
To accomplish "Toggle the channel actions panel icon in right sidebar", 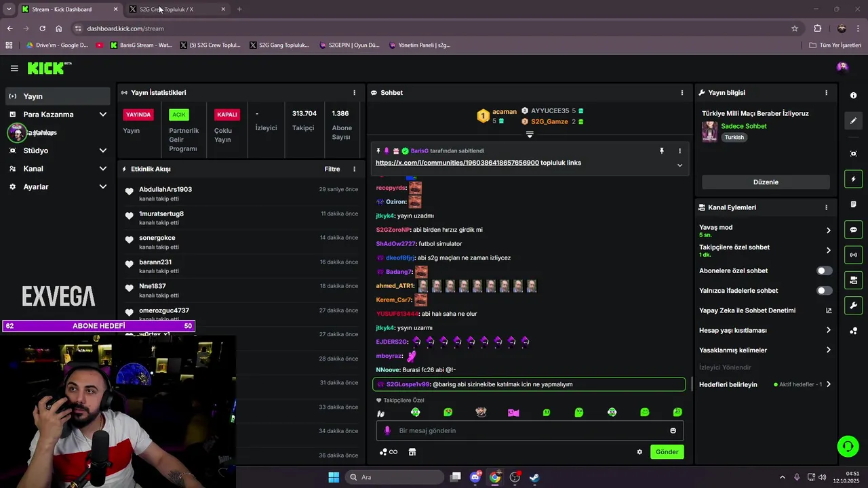I will pos(853,280).
